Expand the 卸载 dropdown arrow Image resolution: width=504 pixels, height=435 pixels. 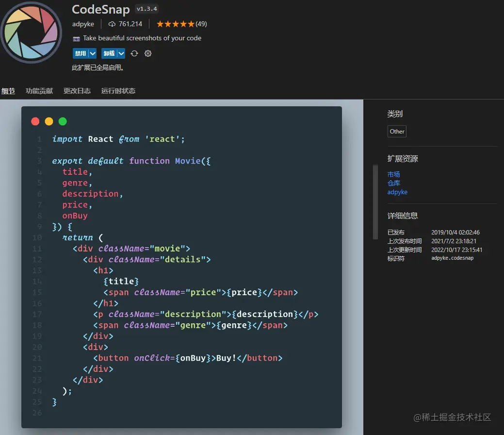121,53
